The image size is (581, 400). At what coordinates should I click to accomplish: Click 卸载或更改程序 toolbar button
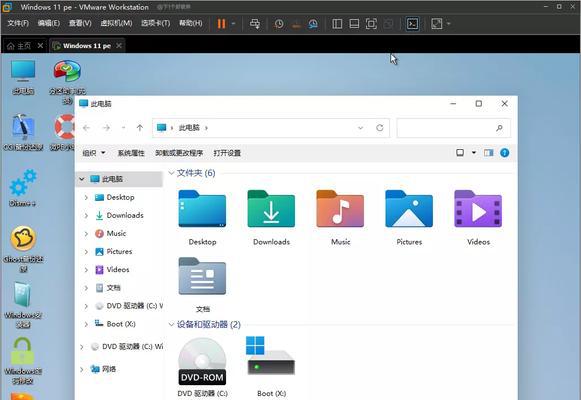click(x=179, y=153)
